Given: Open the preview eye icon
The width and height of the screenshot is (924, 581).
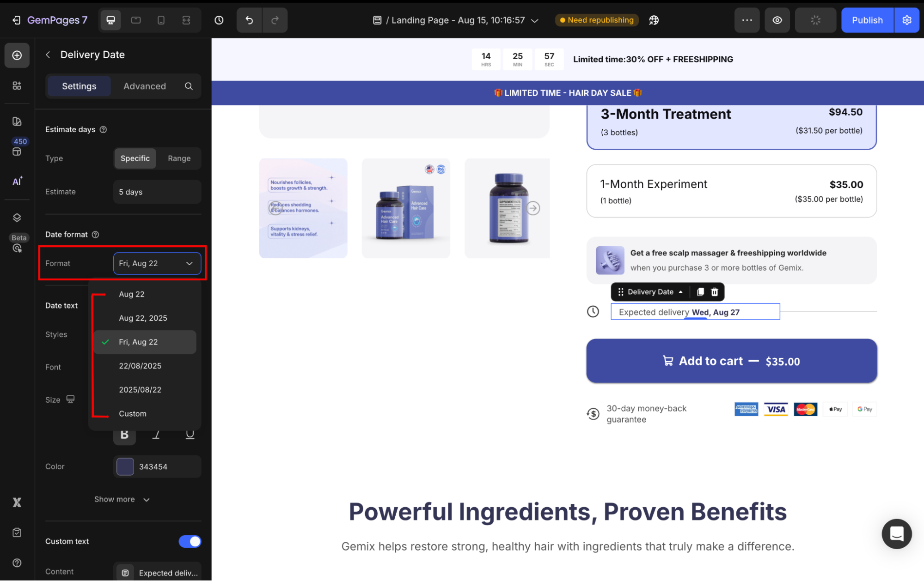Looking at the screenshot, I should pos(777,20).
